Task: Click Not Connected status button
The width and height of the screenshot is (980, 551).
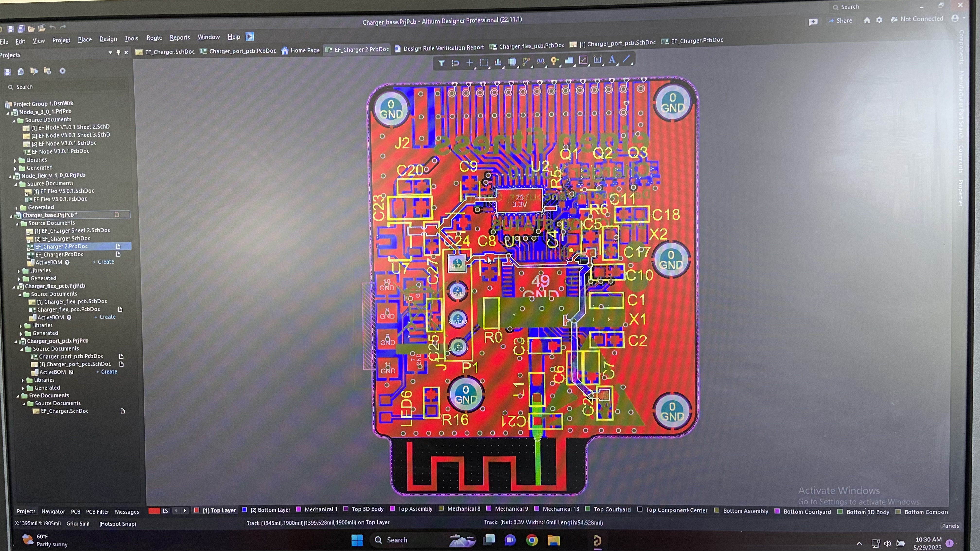Action: click(x=917, y=19)
